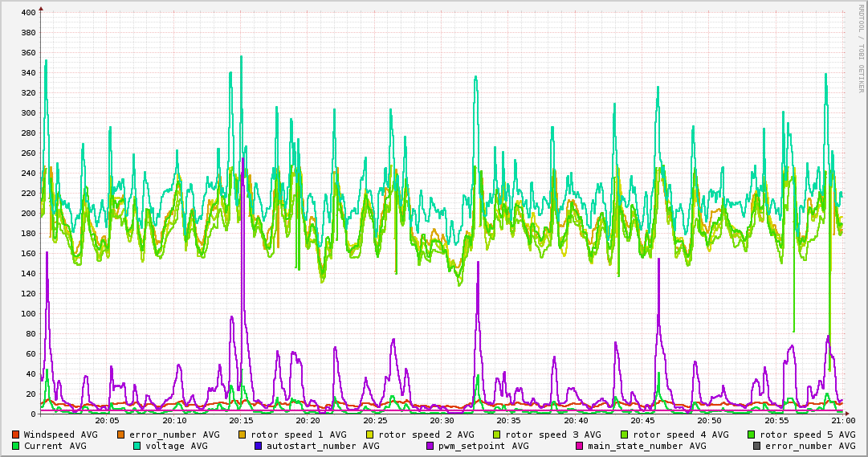
Task: Click the rotor speed 5 AVG green swatch
Action: pos(752,435)
